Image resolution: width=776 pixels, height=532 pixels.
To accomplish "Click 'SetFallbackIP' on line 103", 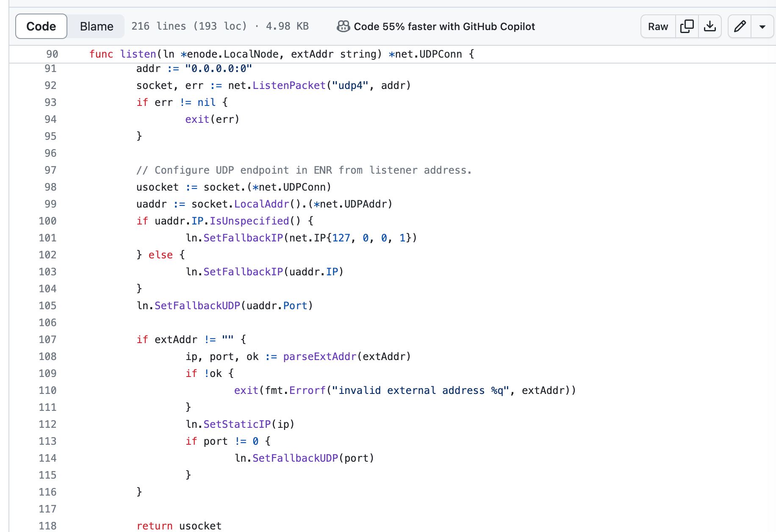I will click(x=243, y=272).
